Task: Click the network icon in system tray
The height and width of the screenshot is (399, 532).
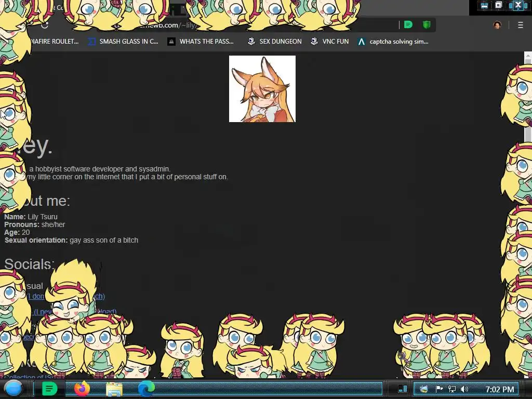Action: 451,389
